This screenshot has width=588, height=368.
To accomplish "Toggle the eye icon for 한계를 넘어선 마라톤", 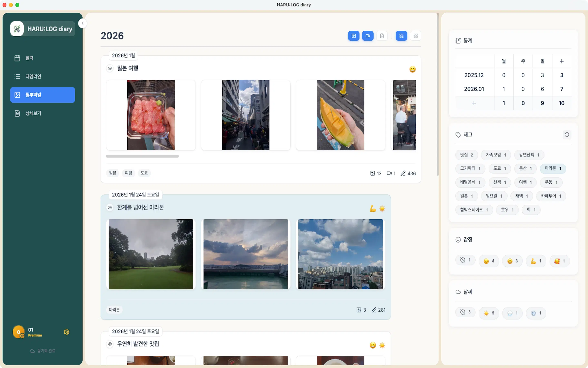I will 110,208.
